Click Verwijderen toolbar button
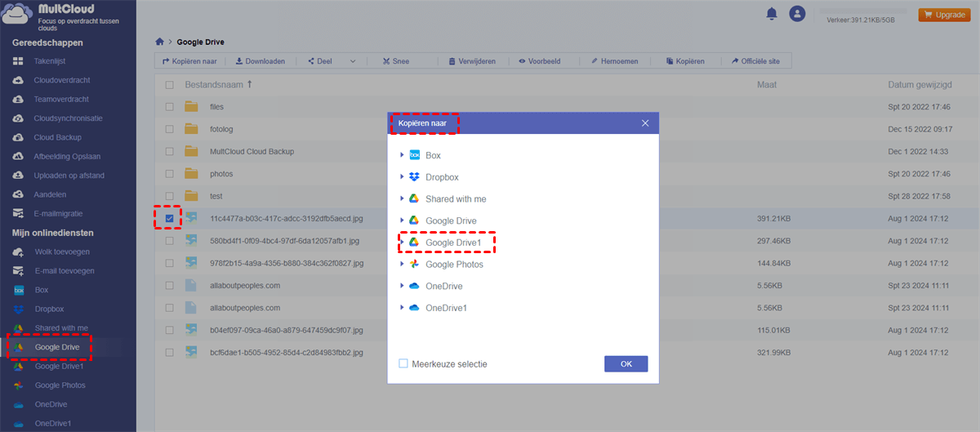980x432 pixels. coord(471,61)
